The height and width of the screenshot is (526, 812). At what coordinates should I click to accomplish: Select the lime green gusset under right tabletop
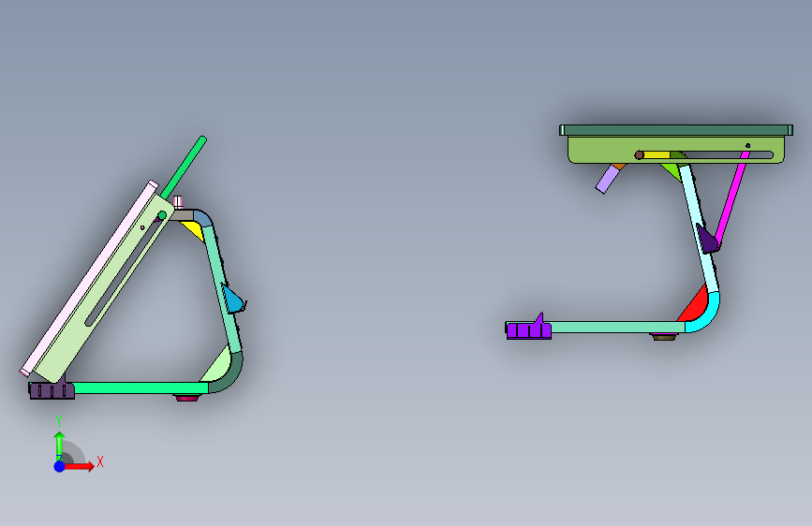click(x=672, y=170)
